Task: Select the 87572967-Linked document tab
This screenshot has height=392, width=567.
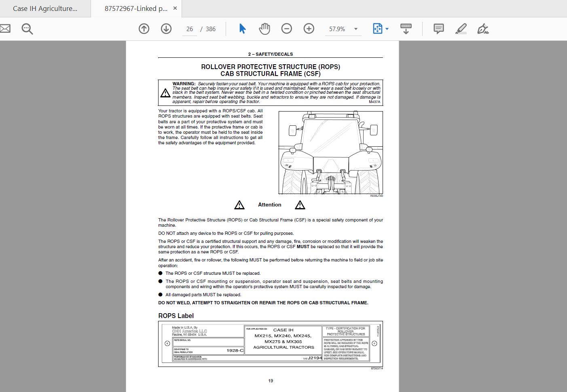Action: [136, 8]
